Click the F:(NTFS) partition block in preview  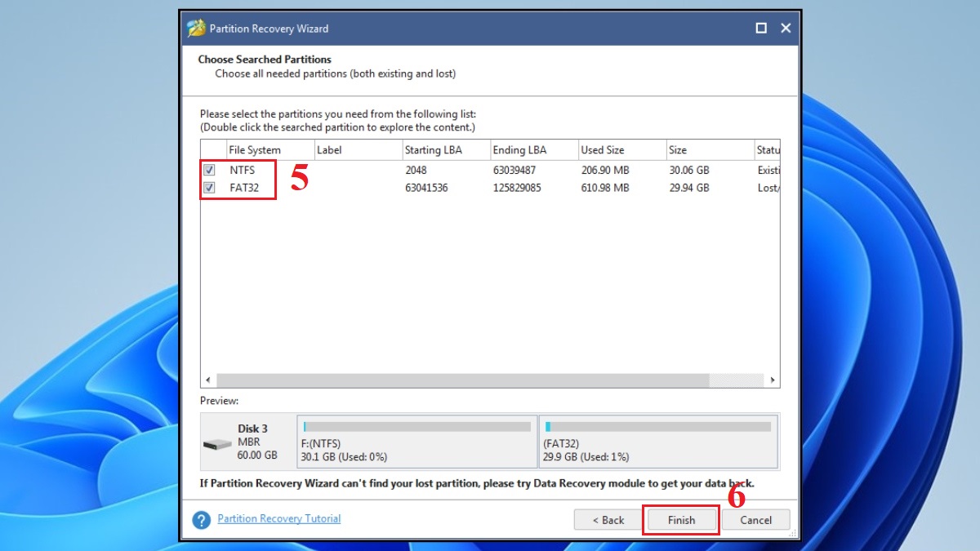tap(416, 441)
